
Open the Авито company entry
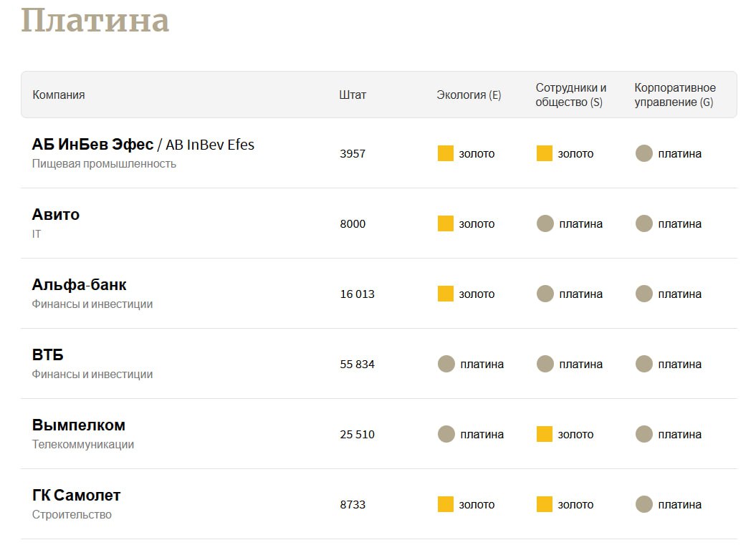(56, 215)
